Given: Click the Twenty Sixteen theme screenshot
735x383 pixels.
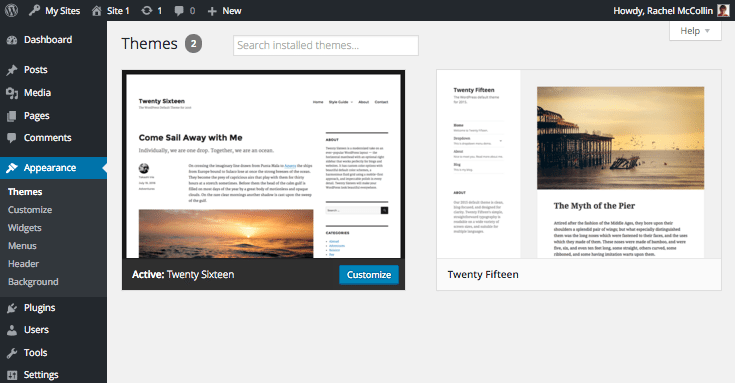Looking at the screenshot, I should pyautogui.click(x=263, y=165).
